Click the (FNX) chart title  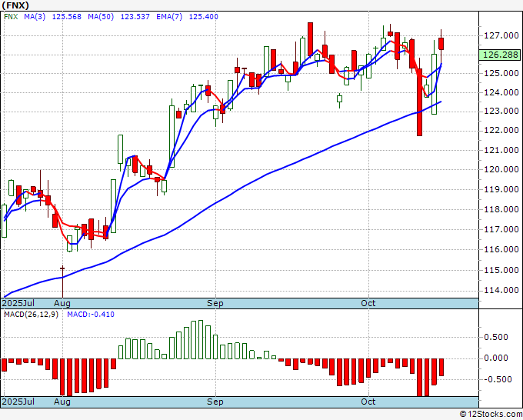(15, 5)
